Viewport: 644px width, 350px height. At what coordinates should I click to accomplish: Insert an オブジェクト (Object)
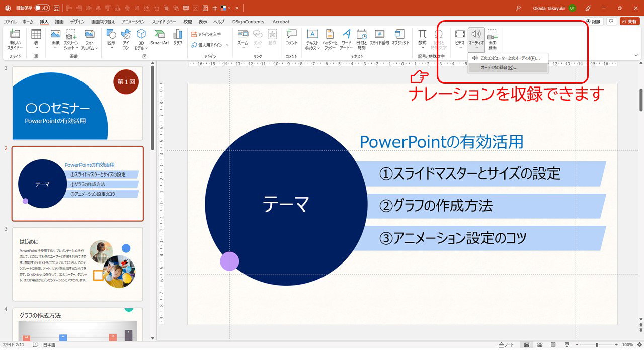(x=400, y=37)
